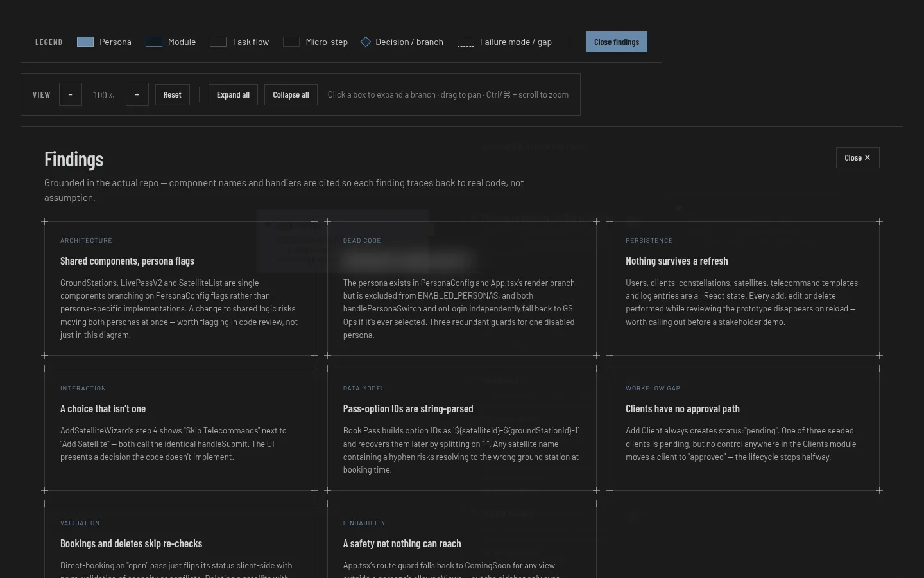Viewport: 924px width, 578px height.
Task: Click the VALIDATION category label
Action: coord(80,523)
